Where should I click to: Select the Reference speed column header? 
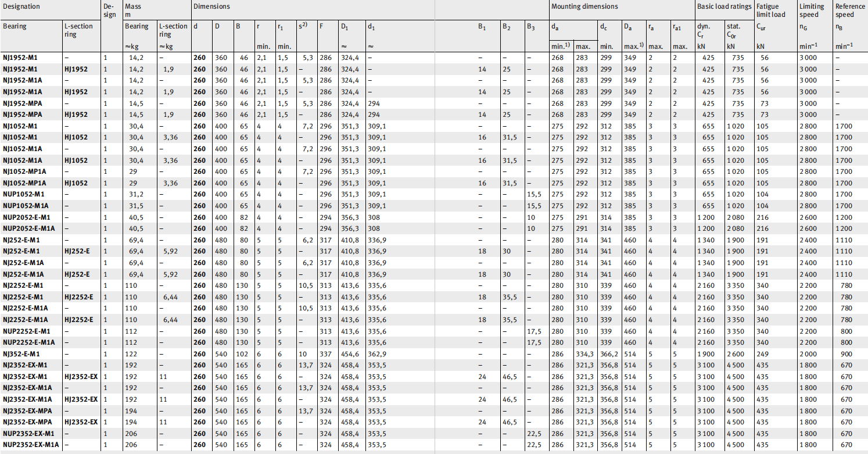(849, 10)
